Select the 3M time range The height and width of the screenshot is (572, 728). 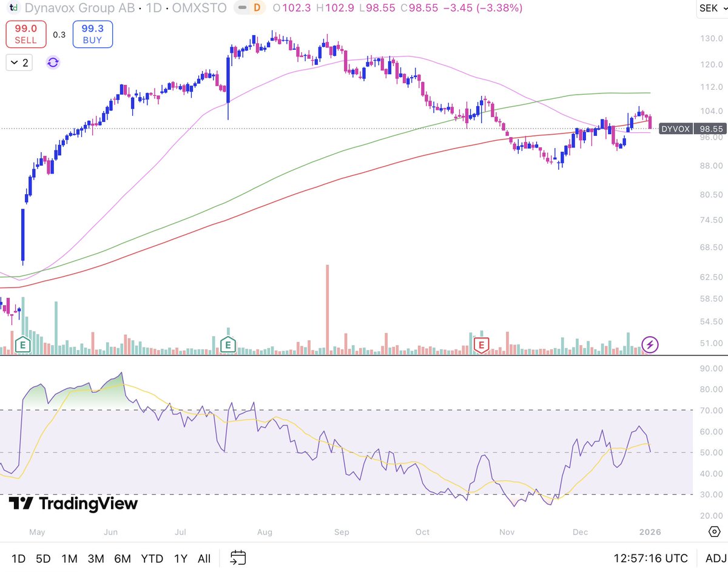[x=96, y=558]
